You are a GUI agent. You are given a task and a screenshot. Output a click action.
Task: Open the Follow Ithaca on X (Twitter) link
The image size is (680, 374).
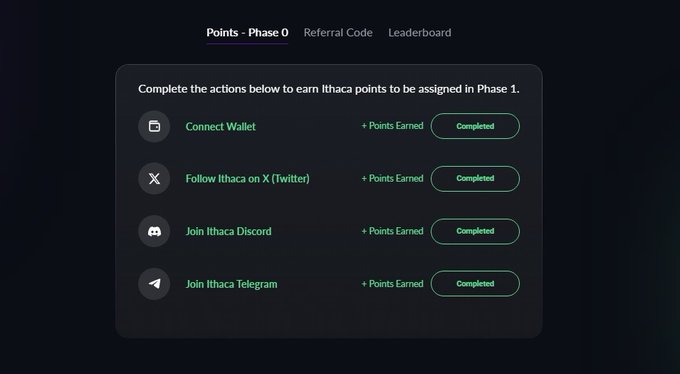[248, 179]
